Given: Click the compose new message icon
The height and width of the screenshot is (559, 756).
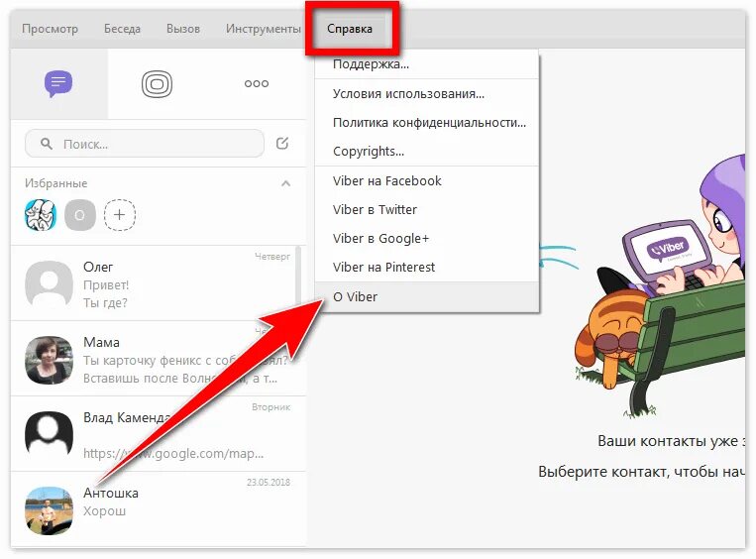Looking at the screenshot, I should tap(282, 144).
